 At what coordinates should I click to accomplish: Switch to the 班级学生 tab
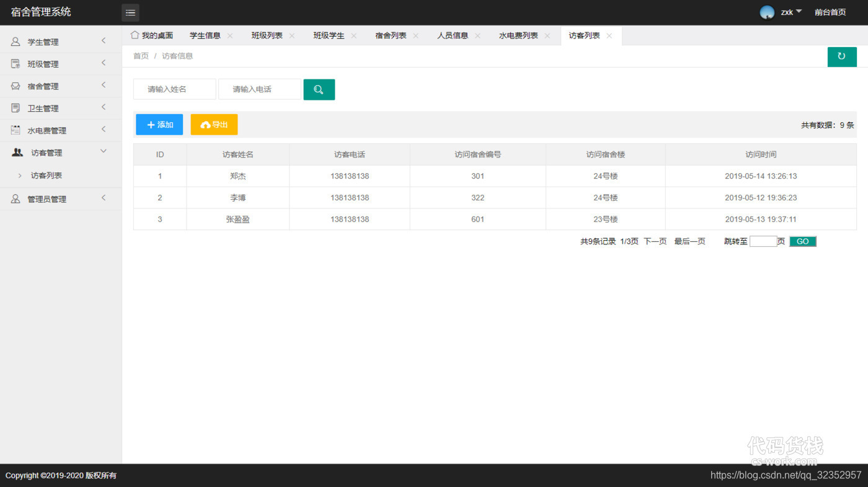(329, 36)
